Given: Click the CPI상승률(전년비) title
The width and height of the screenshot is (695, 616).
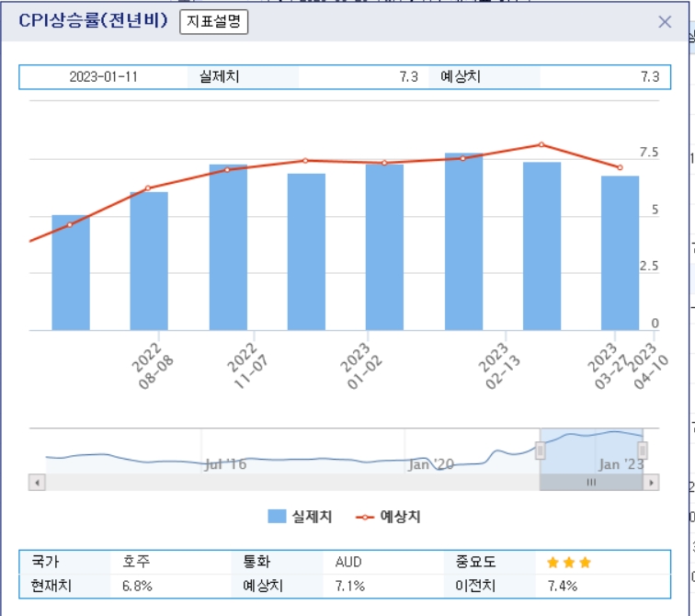Looking at the screenshot, I should pyautogui.click(x=93, y=20).
